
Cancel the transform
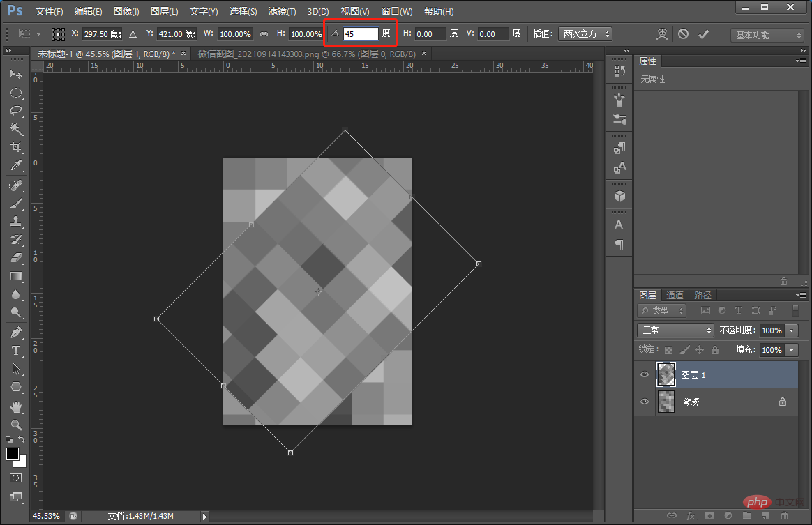tap(684, 34)
